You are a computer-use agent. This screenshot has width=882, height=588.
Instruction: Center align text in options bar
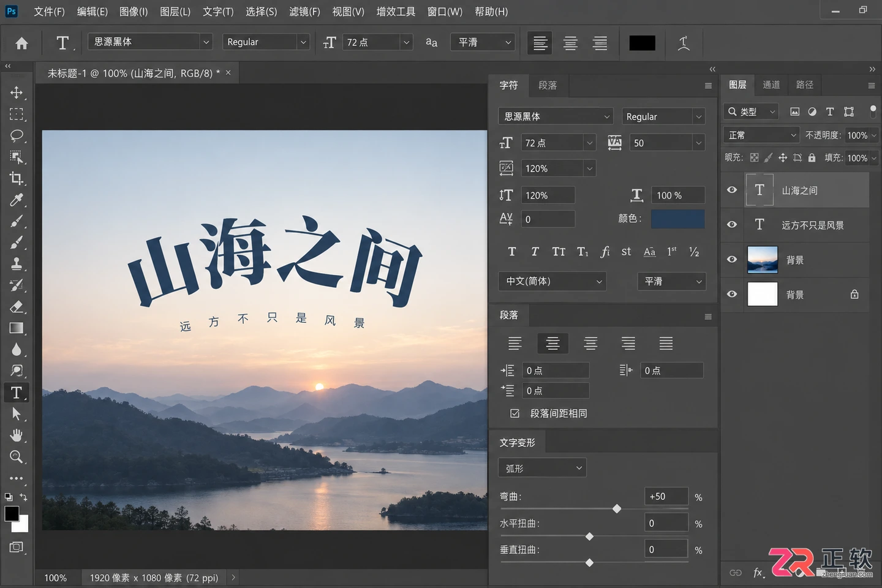570,43
